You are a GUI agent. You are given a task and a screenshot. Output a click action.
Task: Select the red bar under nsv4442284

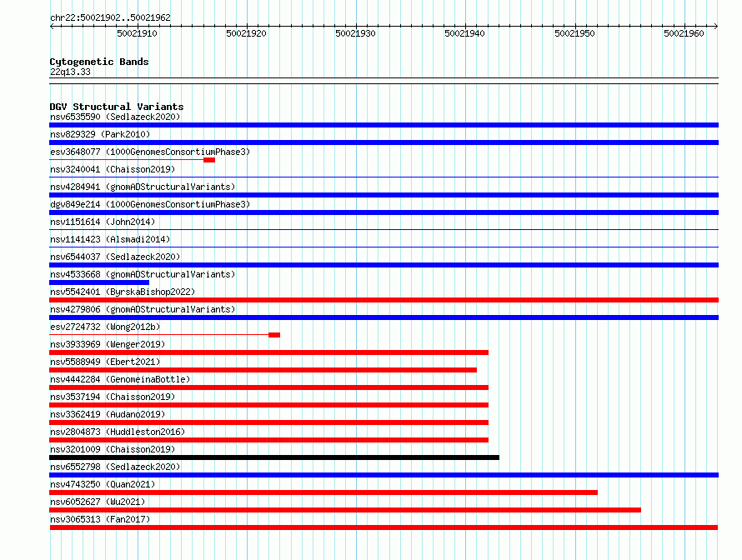pyautogui.click(x=268, y=387)
